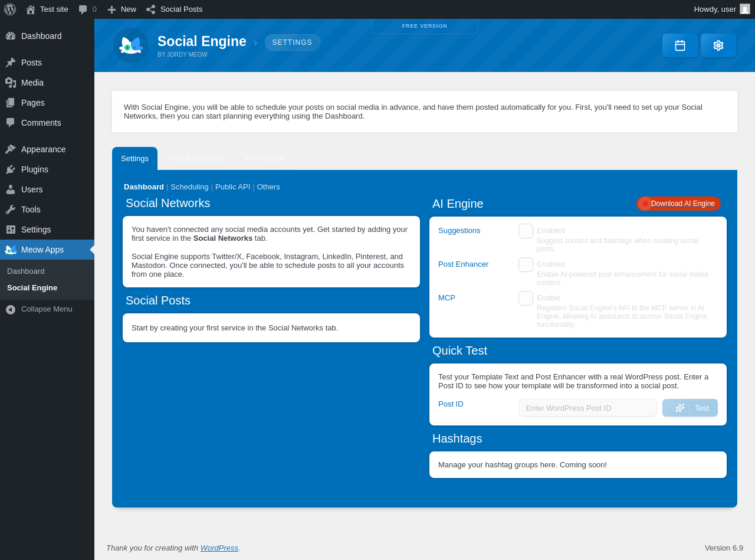Screen dimensions: 755x560
Task: Toggle the Post Enhancer checkbox
Action: pos(526,265)
